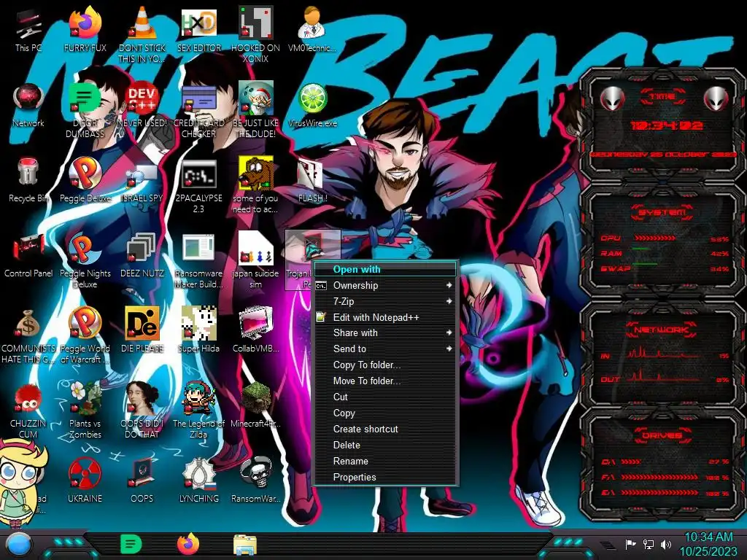Image resolution: width=747 pixels, height=560 pixels.
Task: Select the Peggle Deluxe icon
Action: [85, 181]
